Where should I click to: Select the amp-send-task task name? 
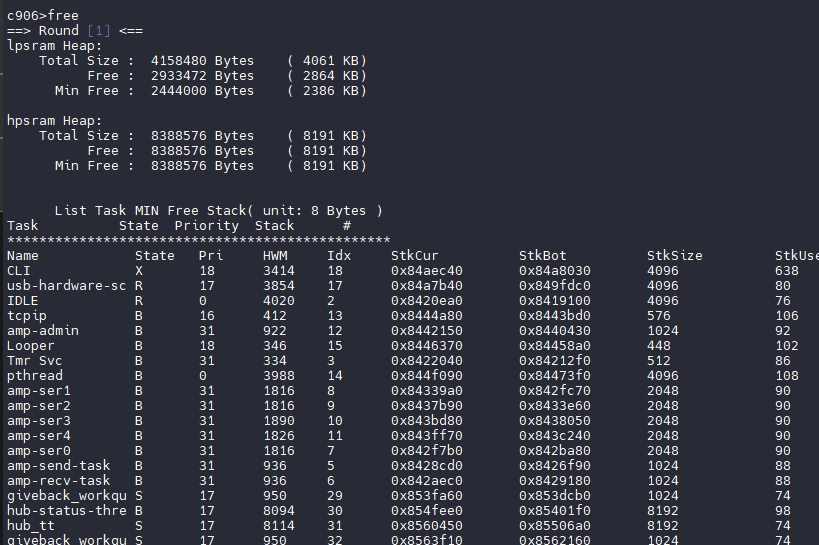pyautogui.click(x=58, y=466)
